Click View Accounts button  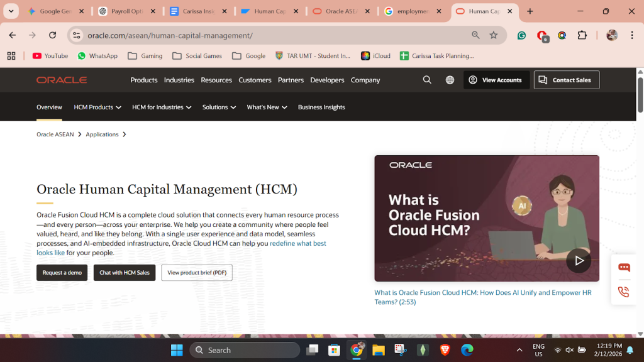[x=496, y=80]
